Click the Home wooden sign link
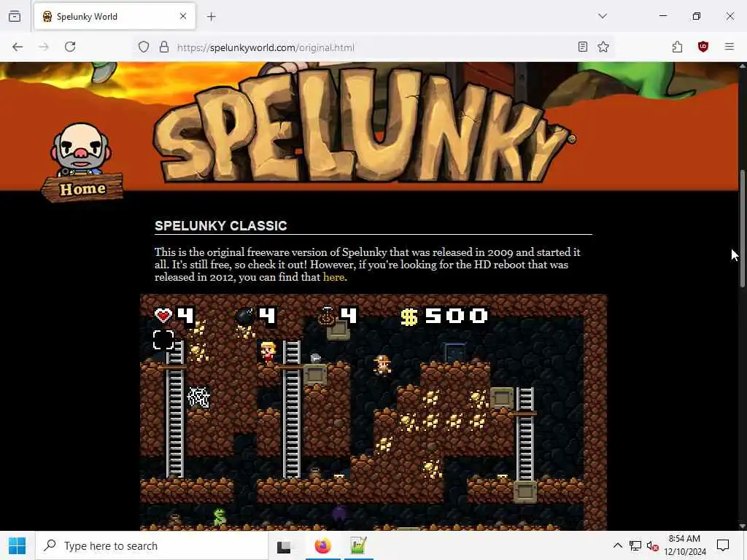This screenshot has height=560, width=747. (x=82, y=189)
